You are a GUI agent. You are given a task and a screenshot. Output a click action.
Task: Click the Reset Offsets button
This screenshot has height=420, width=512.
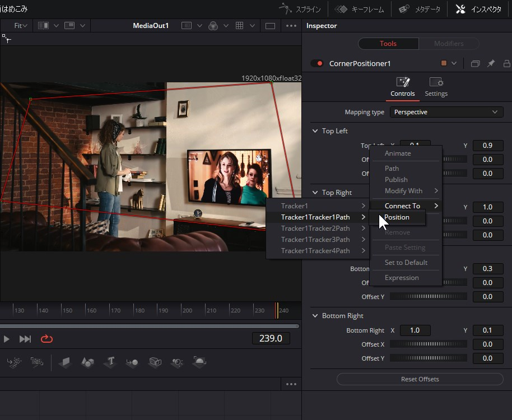click(420, 379)
